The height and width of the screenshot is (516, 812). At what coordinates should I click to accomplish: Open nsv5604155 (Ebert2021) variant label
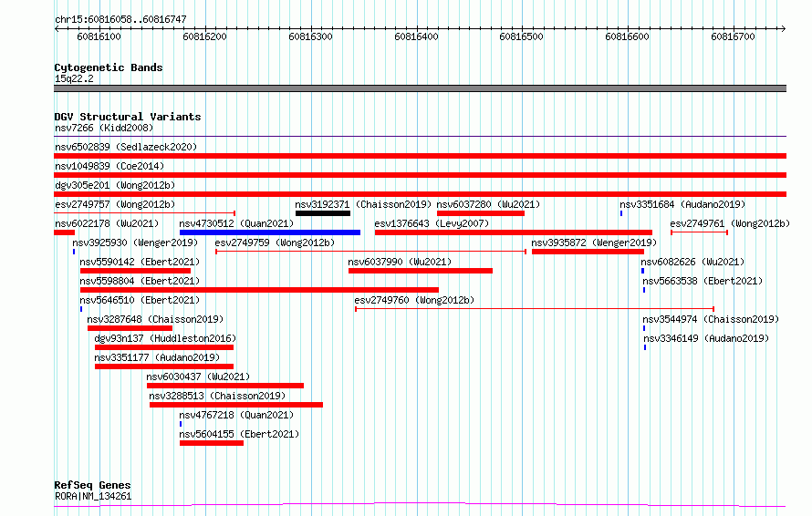239,434
